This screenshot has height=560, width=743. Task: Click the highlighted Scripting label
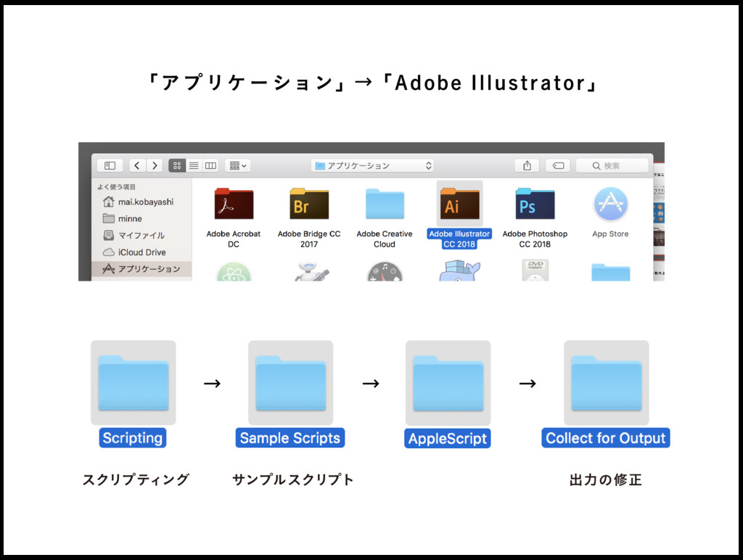click(x=133, y=437)
